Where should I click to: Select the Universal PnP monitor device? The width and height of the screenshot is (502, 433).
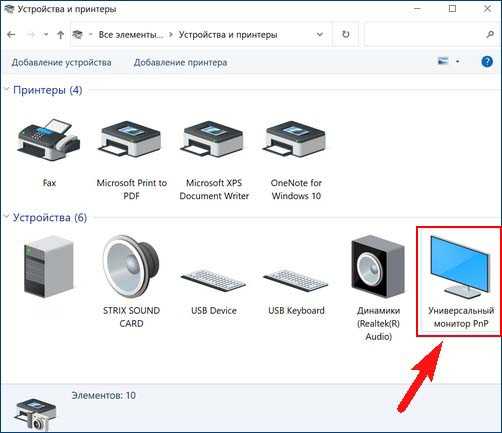coord(460,266)
